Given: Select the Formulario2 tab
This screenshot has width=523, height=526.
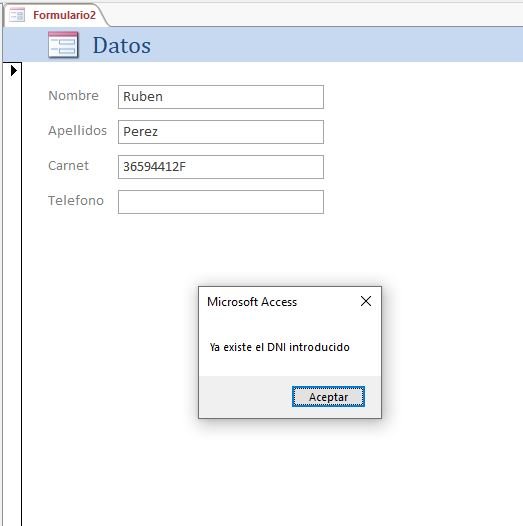Looking at the screenshot, I should point(55,15).
